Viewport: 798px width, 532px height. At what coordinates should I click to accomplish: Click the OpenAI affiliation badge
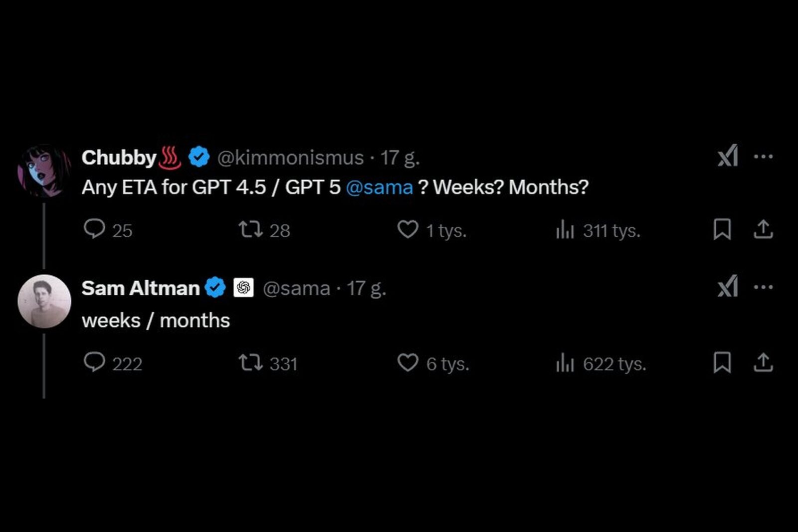pos(243,288)
